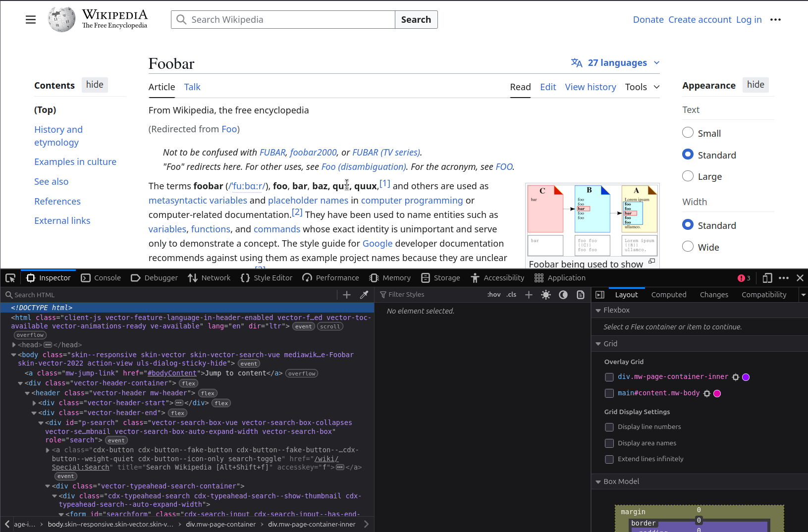
Task: Enlarge the Foobar diagram image icon
Action: (652, 261)
